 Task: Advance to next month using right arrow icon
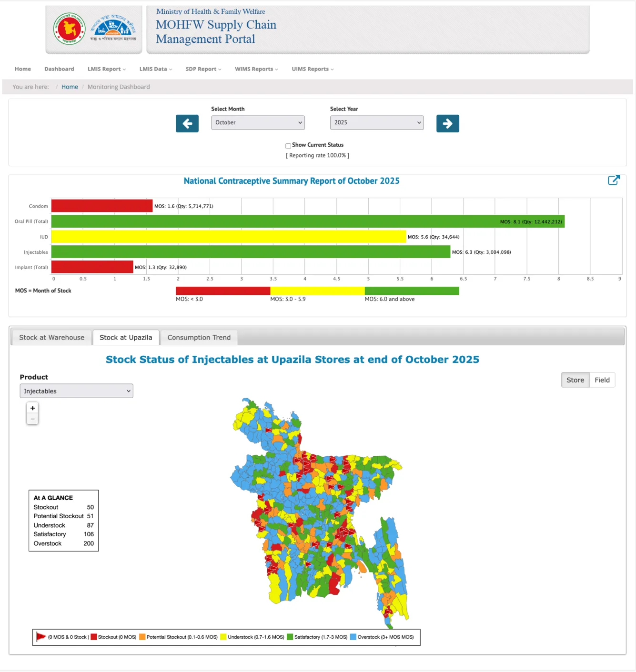447,123
